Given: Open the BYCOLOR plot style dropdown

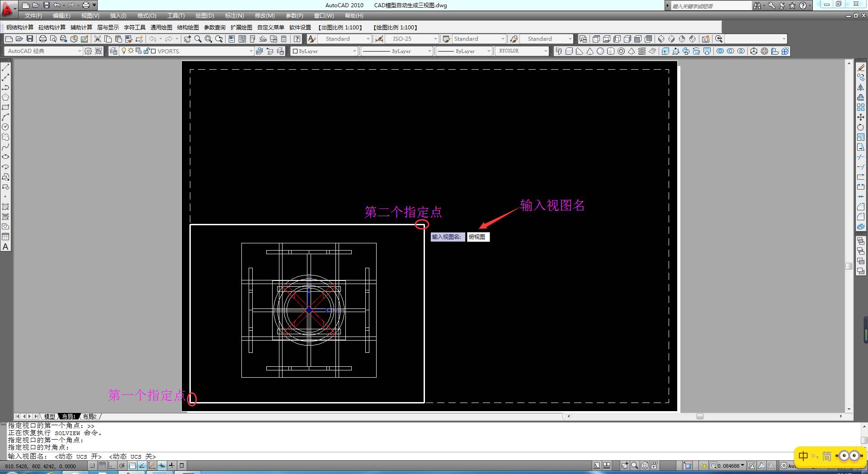Looking at the screenshot, I should coord(522,51).
